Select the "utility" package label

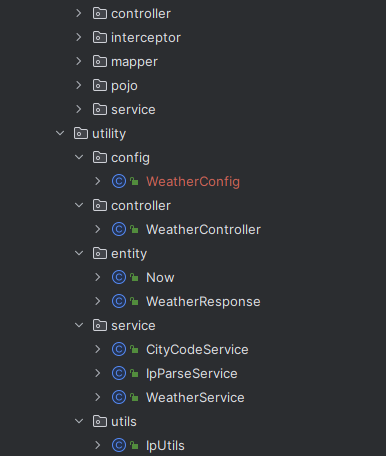point(109,134)
